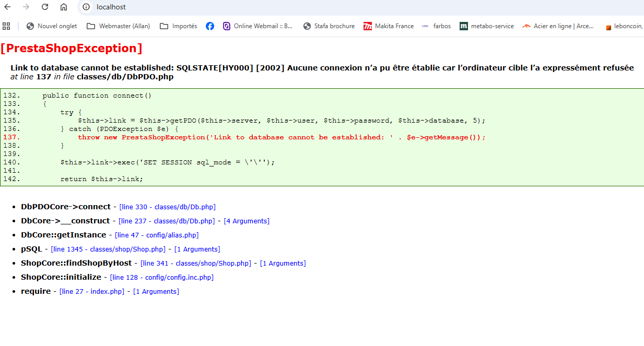Open the Stafa brochure bookmark
644x346 pixels.
pos(329,26)
